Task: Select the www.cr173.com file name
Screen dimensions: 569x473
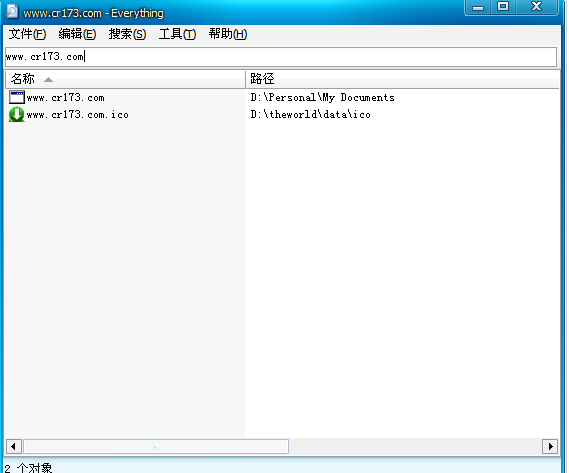Action: coord(65,98)
